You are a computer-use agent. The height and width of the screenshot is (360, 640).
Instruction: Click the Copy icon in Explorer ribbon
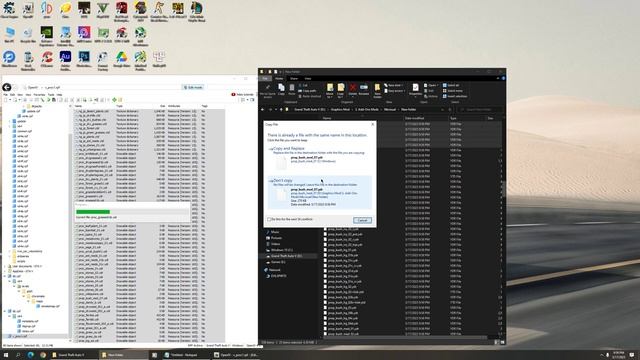click(281, 90)
